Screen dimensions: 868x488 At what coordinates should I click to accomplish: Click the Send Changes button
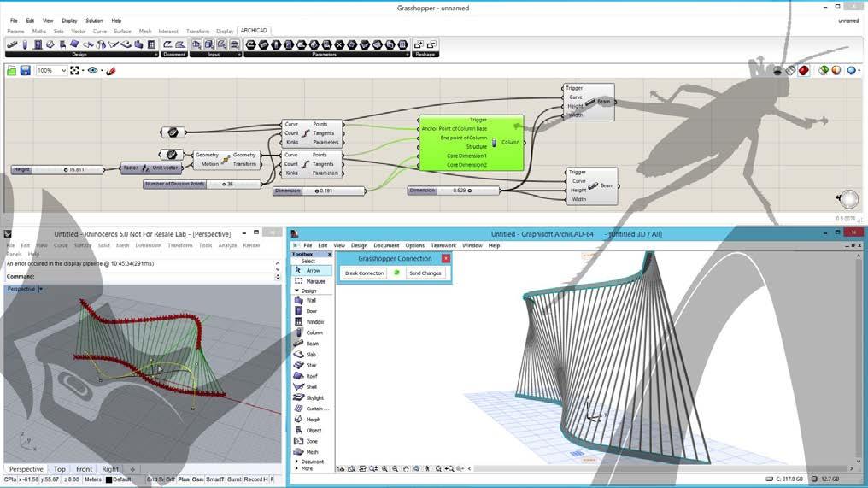pyautogui.click(x=425, y=273)
